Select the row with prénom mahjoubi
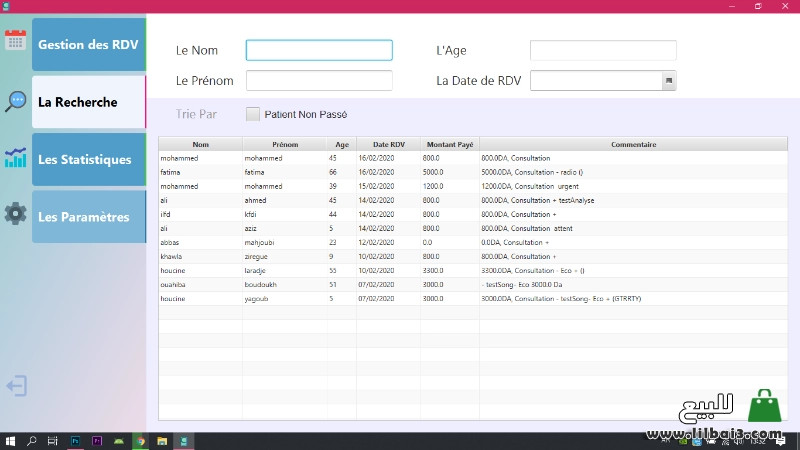The width and height of the screenshot is (800, 450). pyautogui.click(x=473, y=242)
